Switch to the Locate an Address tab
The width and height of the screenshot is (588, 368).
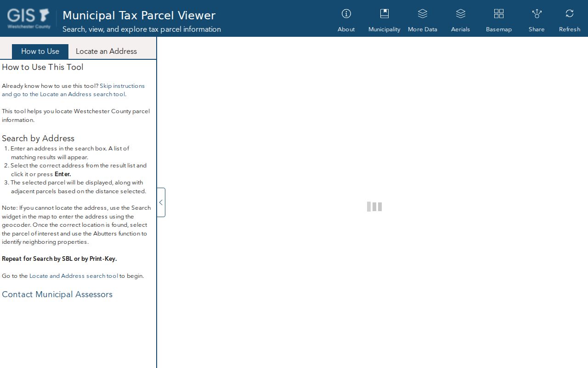[x=106, y=52]
